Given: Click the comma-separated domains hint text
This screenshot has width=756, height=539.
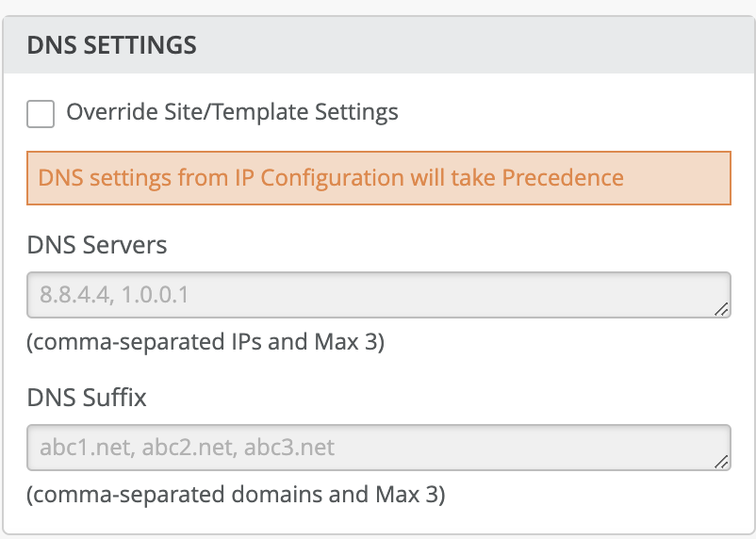Looking at the screenshot, I should tap(235, 494).
